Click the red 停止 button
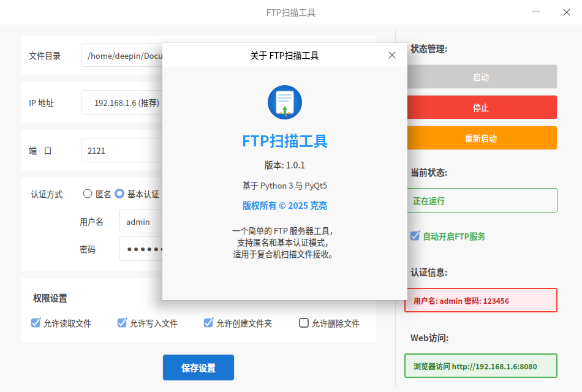582x392 pixels. point(482,107)
